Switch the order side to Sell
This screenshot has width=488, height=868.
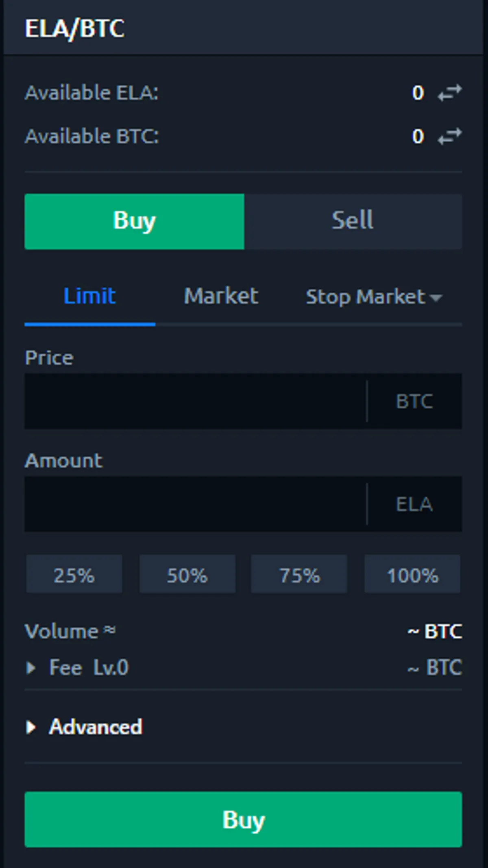pos(353,221)
